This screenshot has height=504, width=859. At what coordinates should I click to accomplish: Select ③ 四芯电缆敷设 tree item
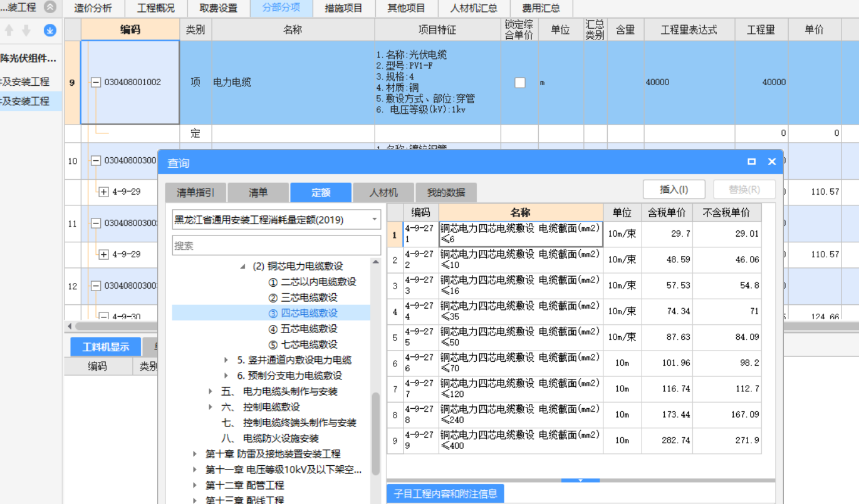point(303,313)
